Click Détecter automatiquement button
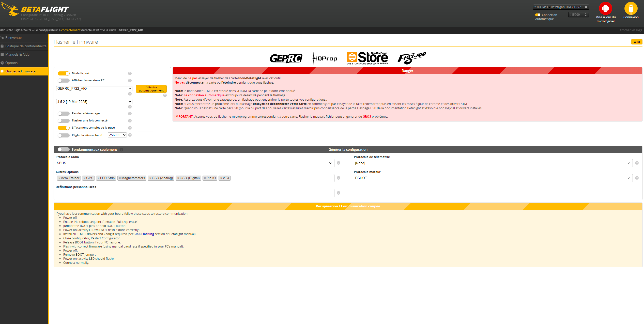The height and width of the screenshot is (324, 644). point(151,89)
